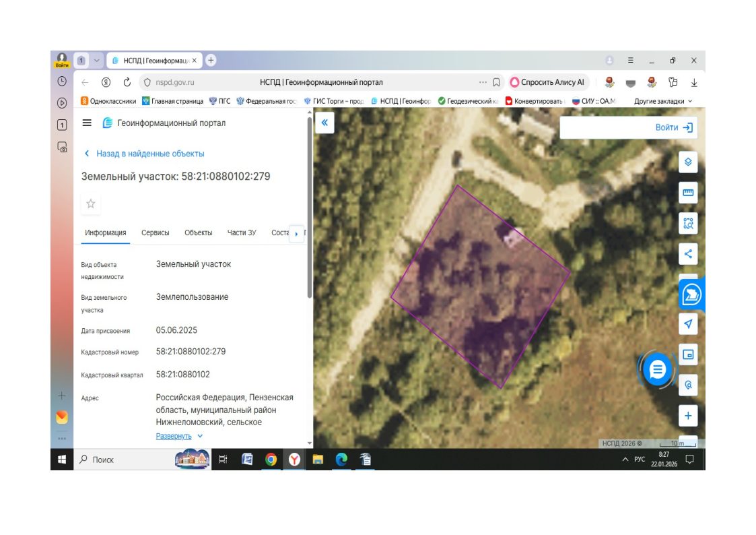Open Chrome from the Windows taskbar

point(271,460)
